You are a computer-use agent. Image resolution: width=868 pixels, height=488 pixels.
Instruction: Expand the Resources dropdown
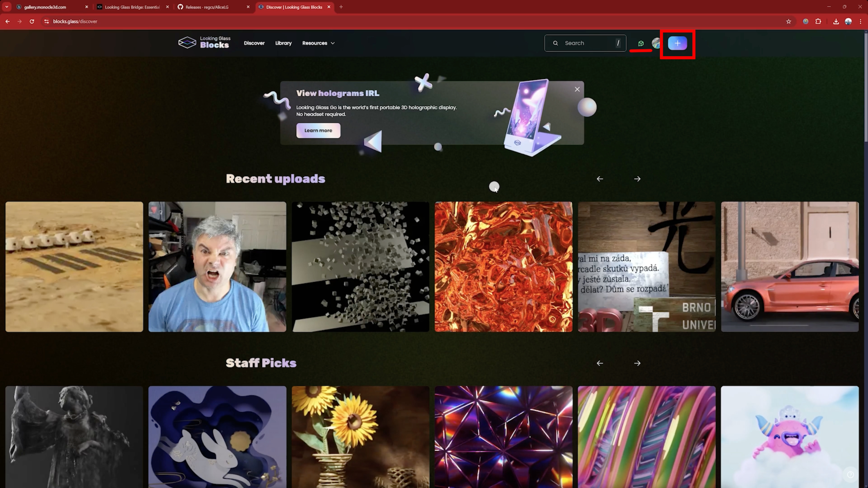click(x=318, y=43)
